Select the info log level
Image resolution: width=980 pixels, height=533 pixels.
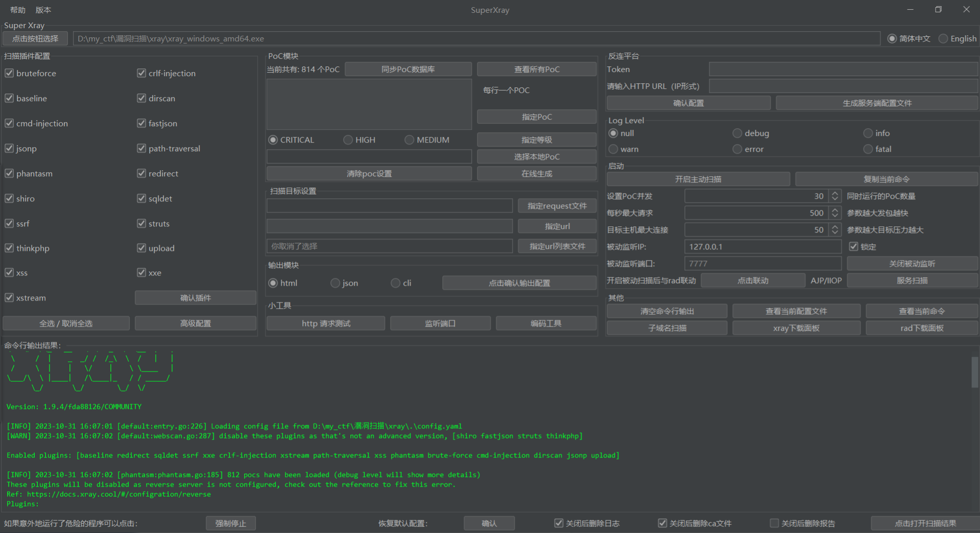868,133
